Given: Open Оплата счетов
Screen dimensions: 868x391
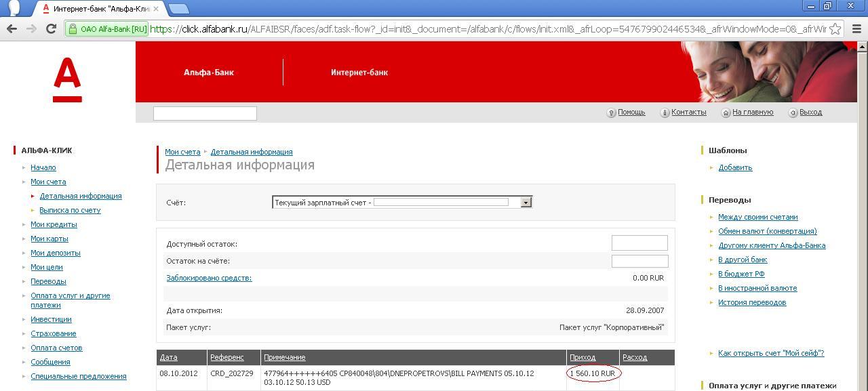Looking at the screenshot, I should 56,348.
